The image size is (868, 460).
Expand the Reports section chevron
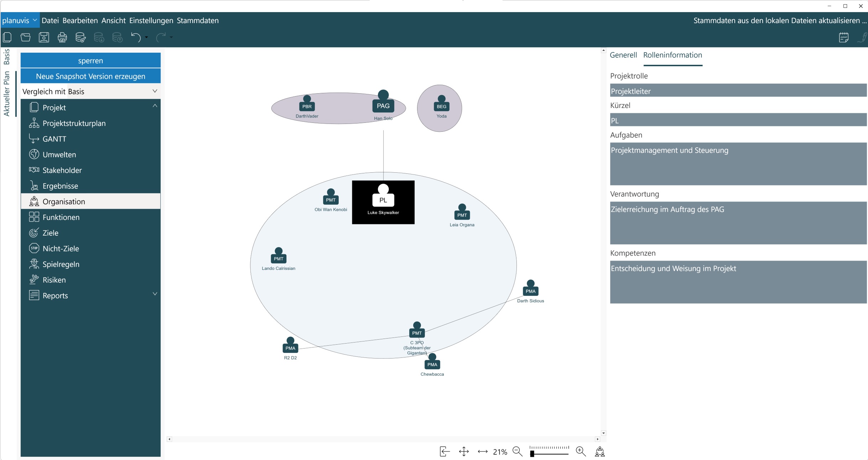155,294
